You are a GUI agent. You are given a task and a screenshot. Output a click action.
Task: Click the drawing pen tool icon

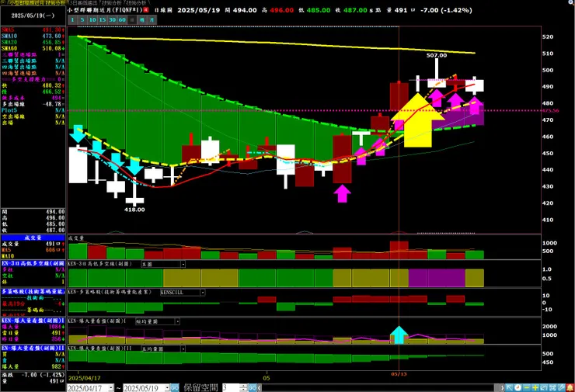point(561,387)
